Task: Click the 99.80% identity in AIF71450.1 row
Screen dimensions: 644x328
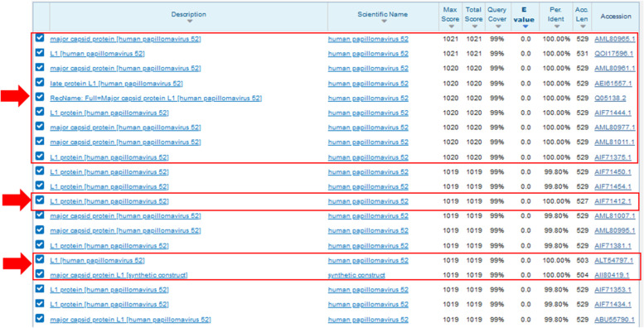Action: tap(556, 171)
